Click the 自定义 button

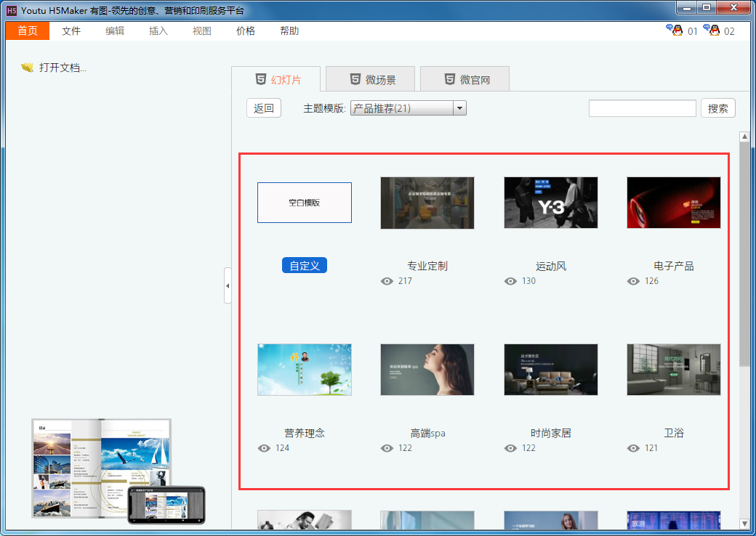point(305,265)
